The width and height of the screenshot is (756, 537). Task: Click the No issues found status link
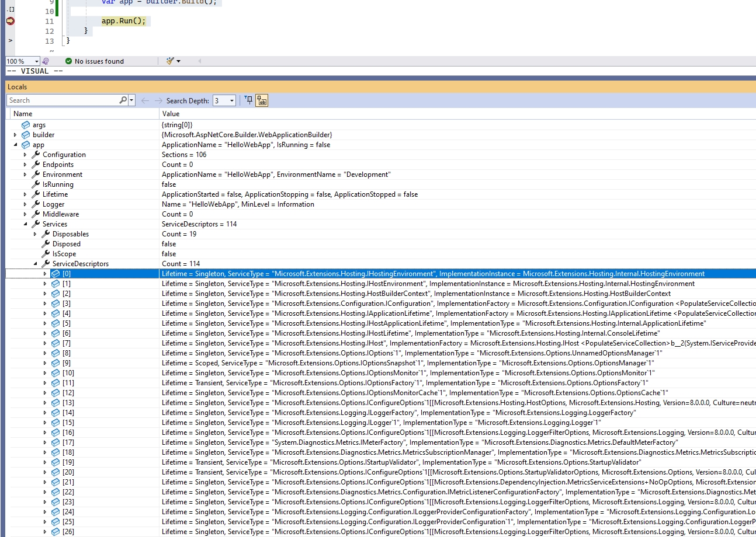95,61
